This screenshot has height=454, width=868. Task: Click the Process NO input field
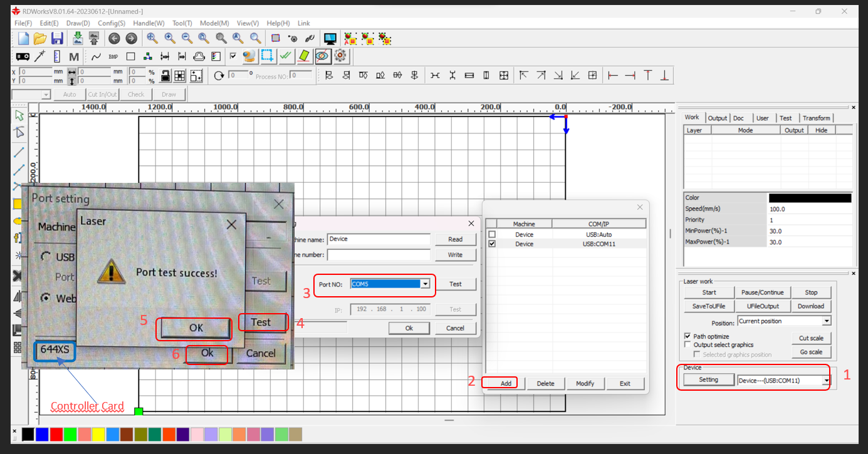click(301, 76)
